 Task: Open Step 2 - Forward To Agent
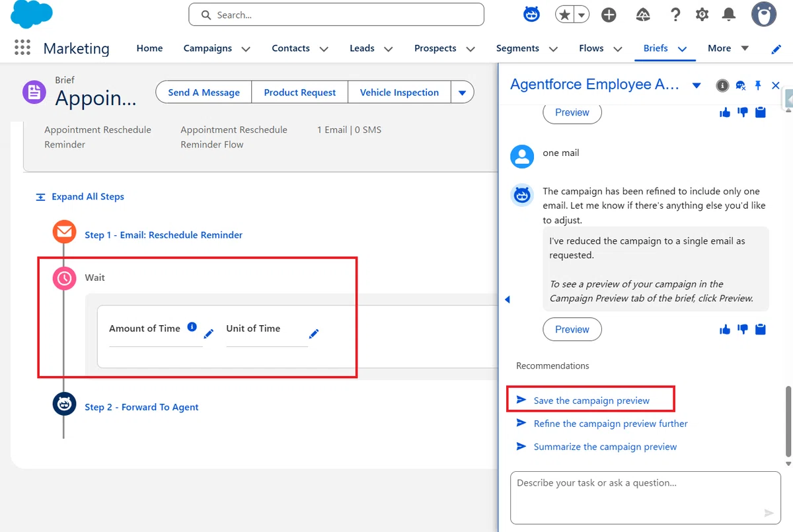click(x=141, y=407)
